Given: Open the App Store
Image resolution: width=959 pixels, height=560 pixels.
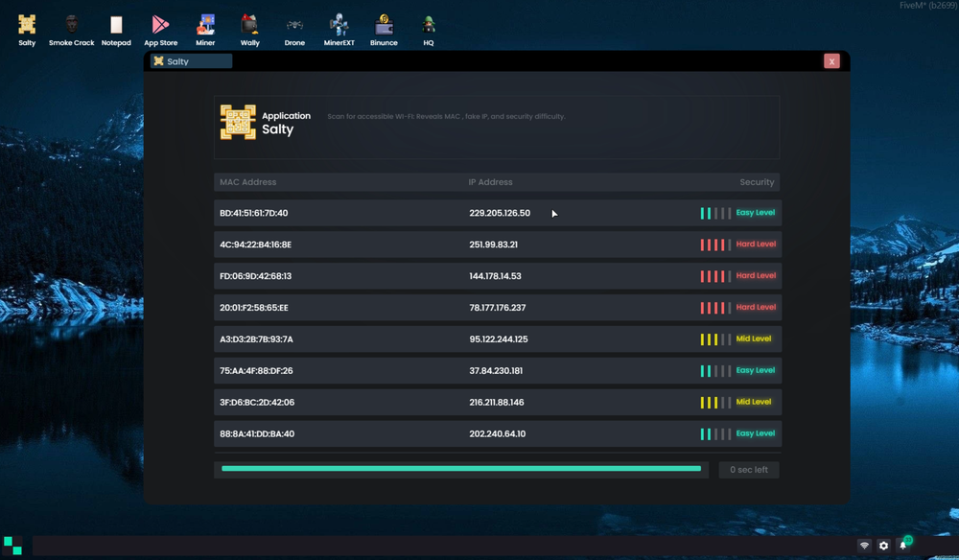Looking at the screenshot, I should (x=160, y=29).
